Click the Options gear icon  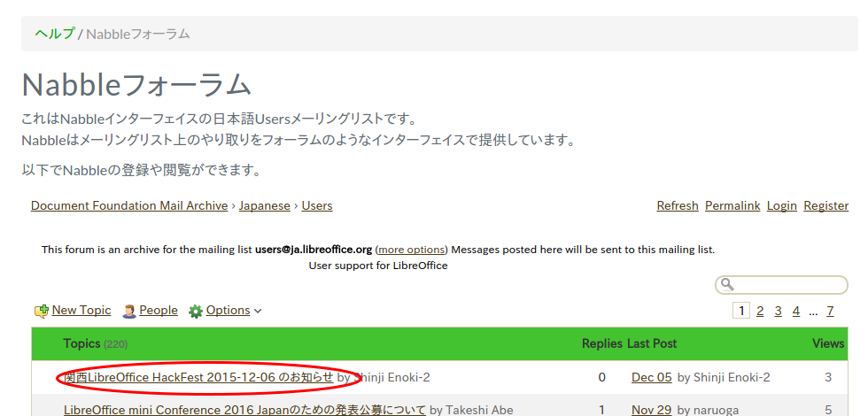(x=196, y=312)
